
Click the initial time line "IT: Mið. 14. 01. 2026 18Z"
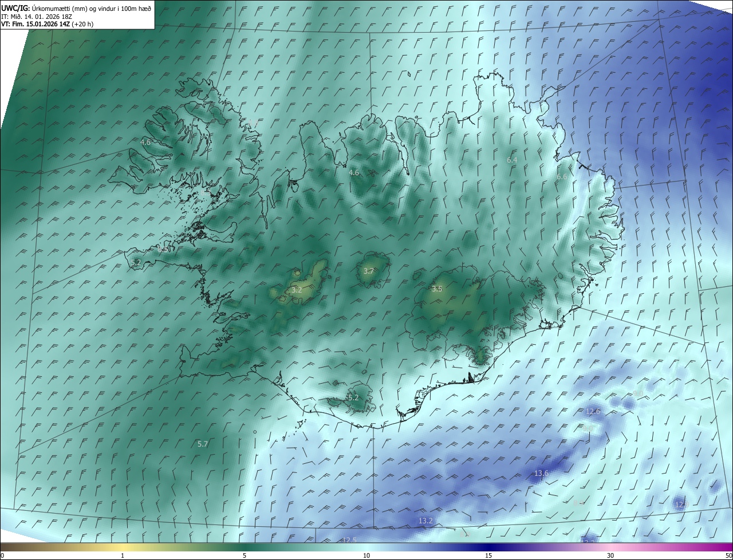click(x=36, y=17)
